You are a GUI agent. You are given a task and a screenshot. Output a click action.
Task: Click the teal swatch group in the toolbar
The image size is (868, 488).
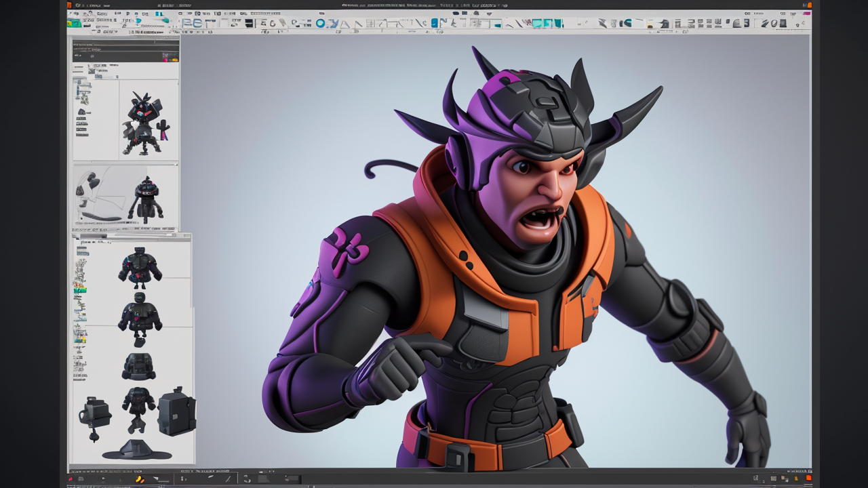coord(547,23)
